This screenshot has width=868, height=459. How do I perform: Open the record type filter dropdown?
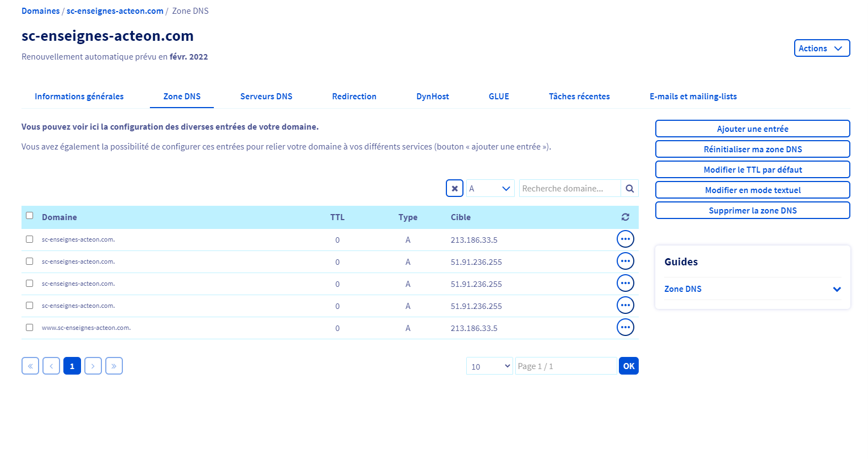(x=490, y=188)
